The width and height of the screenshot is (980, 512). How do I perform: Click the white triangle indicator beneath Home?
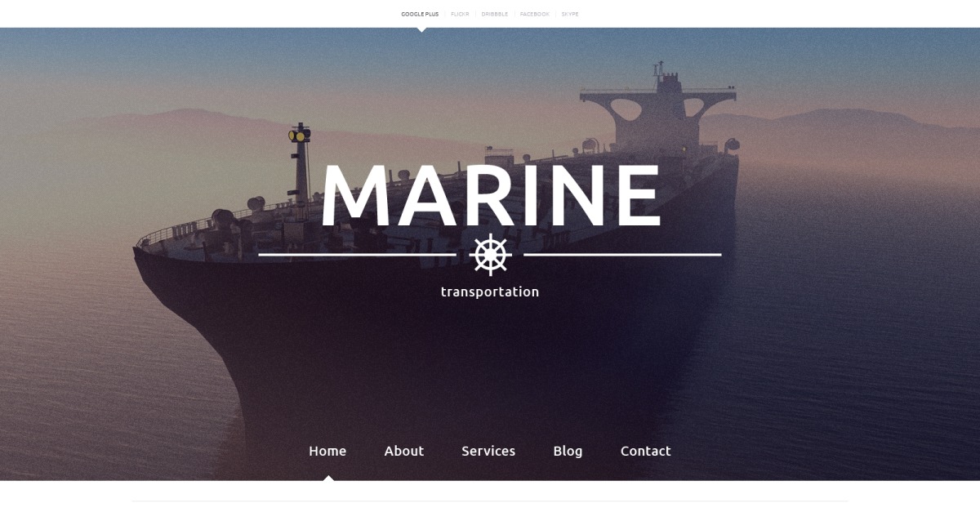(327, 478)
